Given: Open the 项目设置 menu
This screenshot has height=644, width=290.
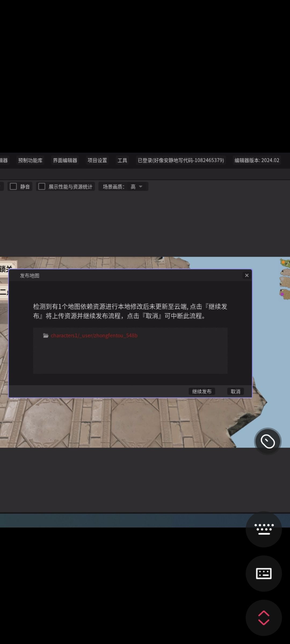Looking at the screenshot, I should 97,160.
